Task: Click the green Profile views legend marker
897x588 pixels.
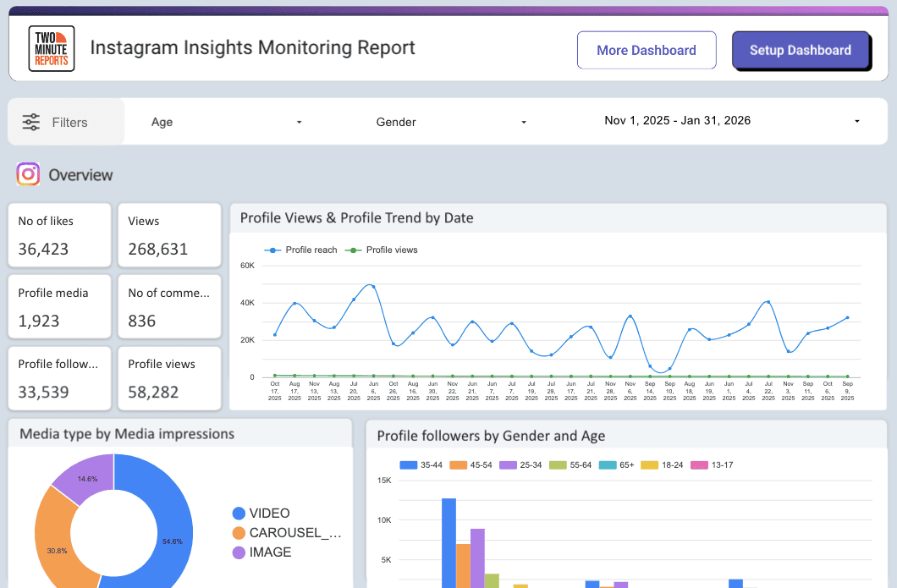Action: click(355, 250)
